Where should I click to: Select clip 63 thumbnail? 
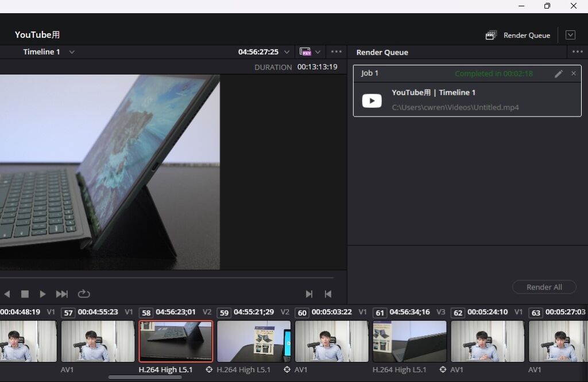click(558, 341)
